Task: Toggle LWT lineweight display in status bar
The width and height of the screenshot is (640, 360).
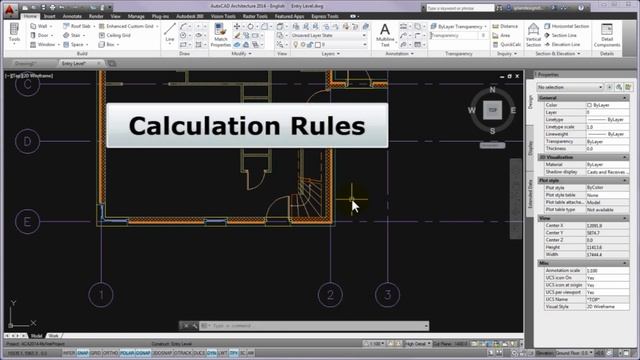Action: (x=223, y=353)
